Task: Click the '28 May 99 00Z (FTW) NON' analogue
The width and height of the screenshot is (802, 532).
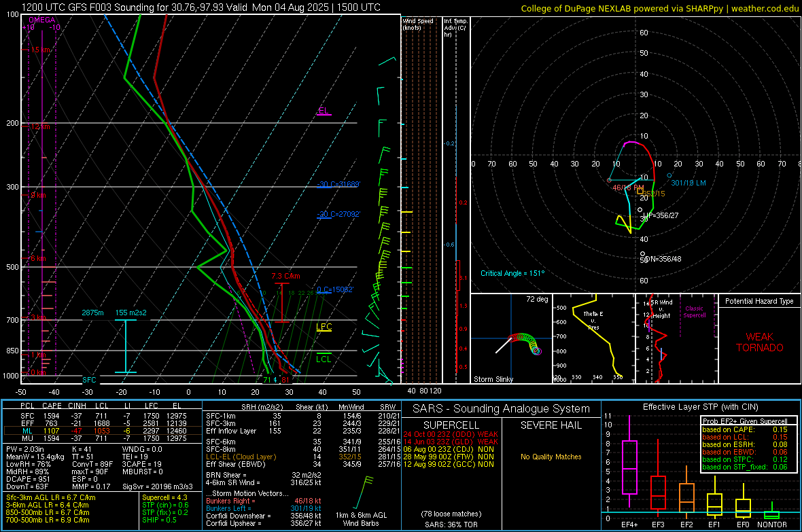Action: click(x=449, y=457)
